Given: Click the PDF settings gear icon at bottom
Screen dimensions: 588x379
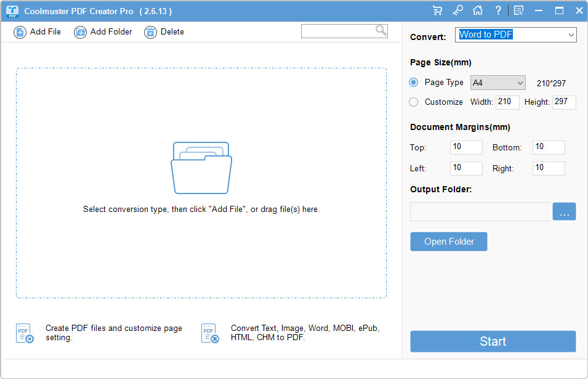Looking at the screenshot, I should tap(25, 333).
